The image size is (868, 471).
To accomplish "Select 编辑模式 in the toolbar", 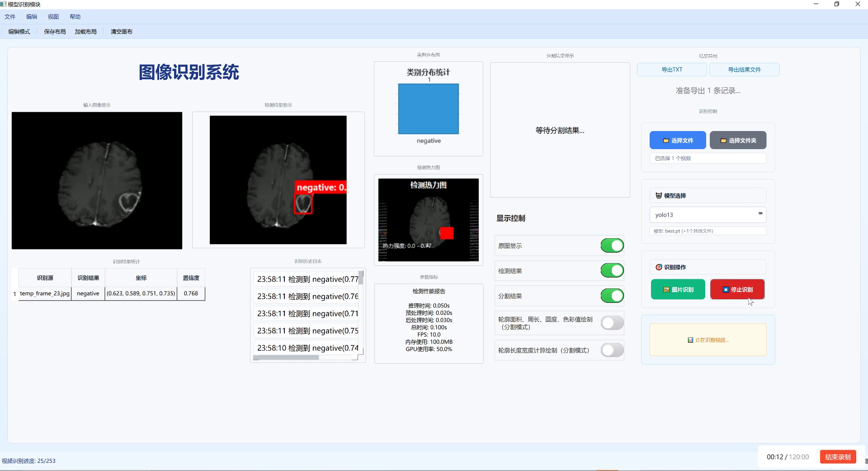I will point(19,32).
